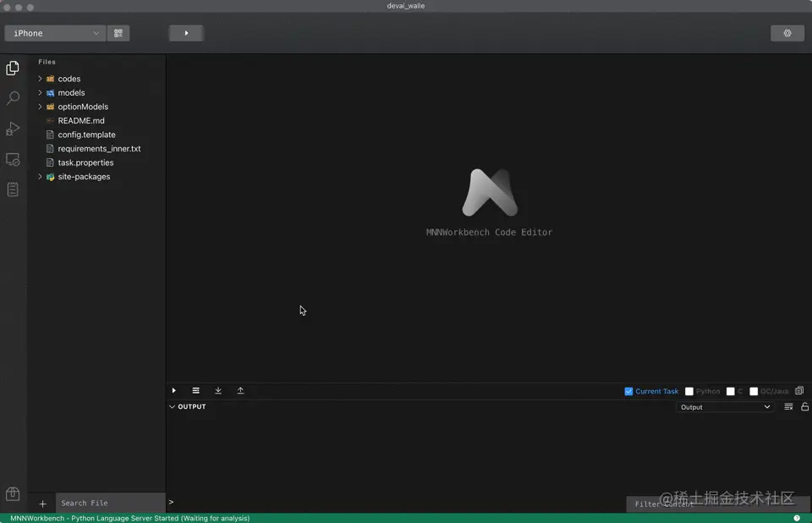
Task: Click the upload arrow icon in output toolbar
Action: click(x=240, y=390)
